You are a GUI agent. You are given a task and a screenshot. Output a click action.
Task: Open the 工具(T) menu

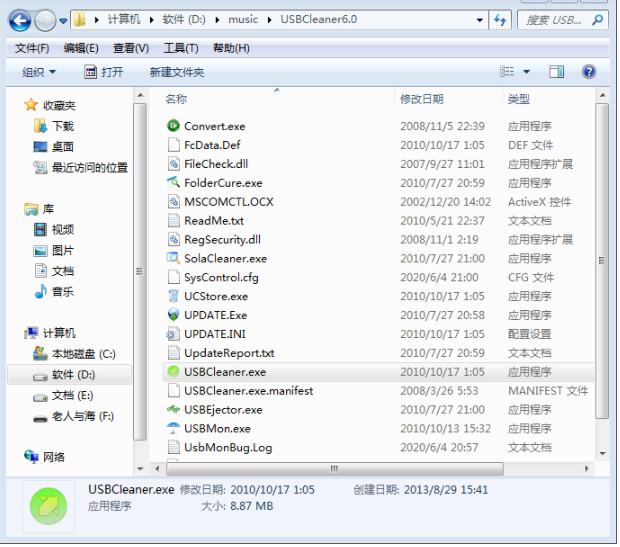pyautogui.click(x=180, y=48)
